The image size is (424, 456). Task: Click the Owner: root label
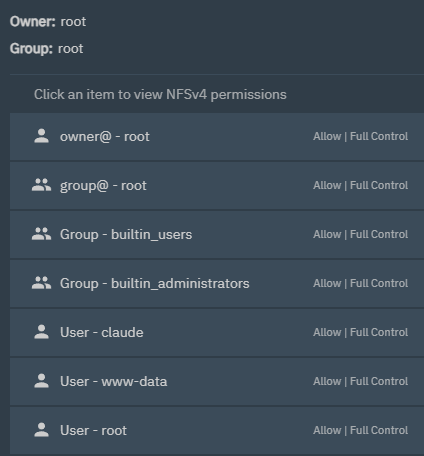point(48,22)
